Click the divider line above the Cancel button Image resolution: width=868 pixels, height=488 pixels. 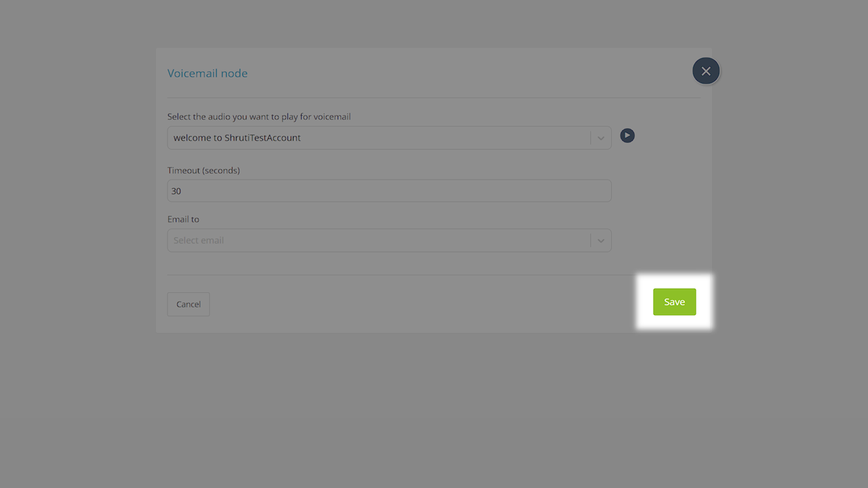click(x=400, y=274)
